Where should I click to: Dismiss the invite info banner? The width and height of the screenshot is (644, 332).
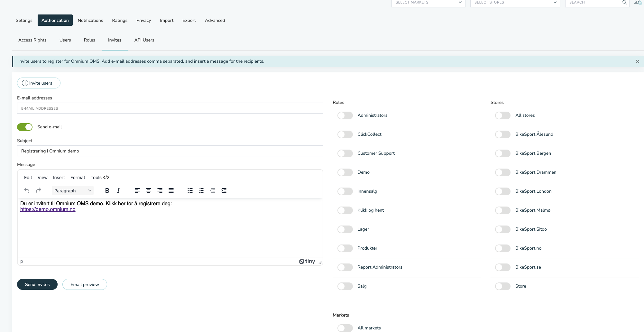[637, 61]
